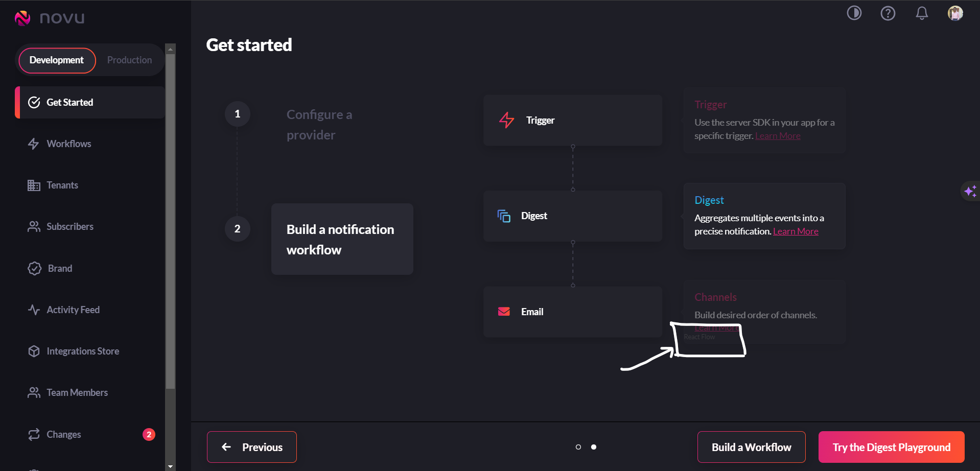Screen dimensions: 980x471
Task: Open the help menu
Action: 888,13
